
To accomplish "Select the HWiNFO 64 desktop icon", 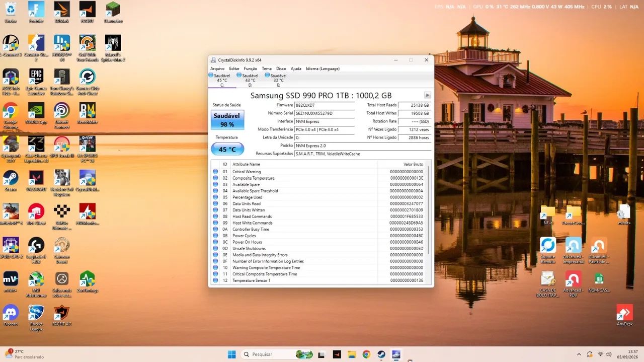I will (x=62, y=48).
